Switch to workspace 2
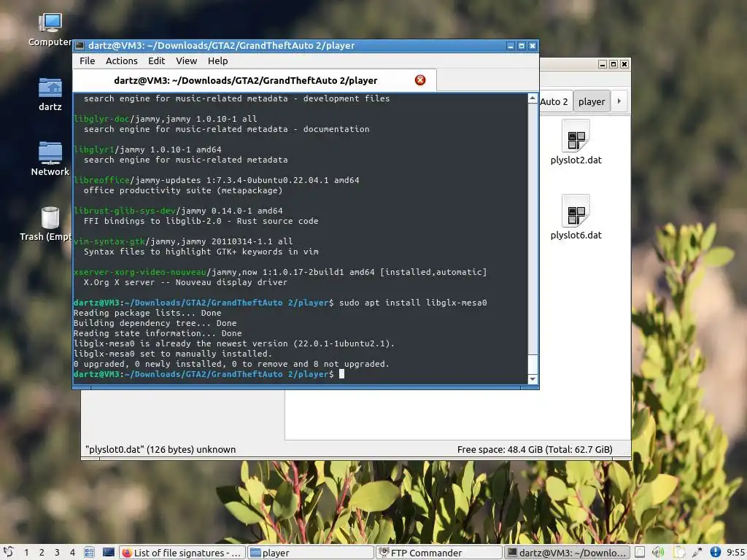 (x=42, y=553)
